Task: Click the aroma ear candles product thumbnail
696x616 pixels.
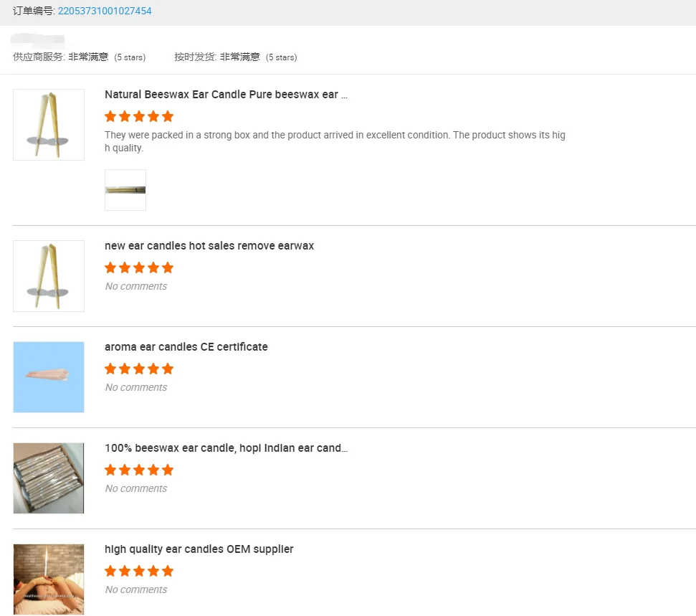Action: click(x=49, y=377)
